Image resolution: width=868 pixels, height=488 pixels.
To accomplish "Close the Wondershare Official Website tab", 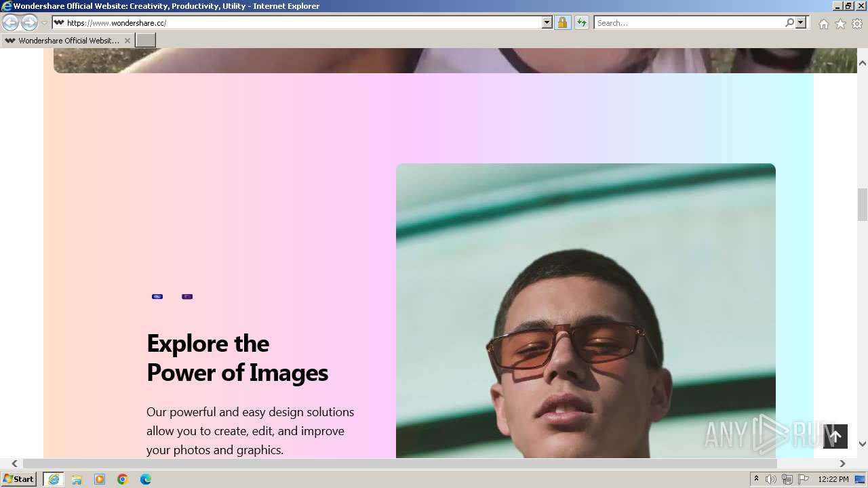I will (127, 41).
